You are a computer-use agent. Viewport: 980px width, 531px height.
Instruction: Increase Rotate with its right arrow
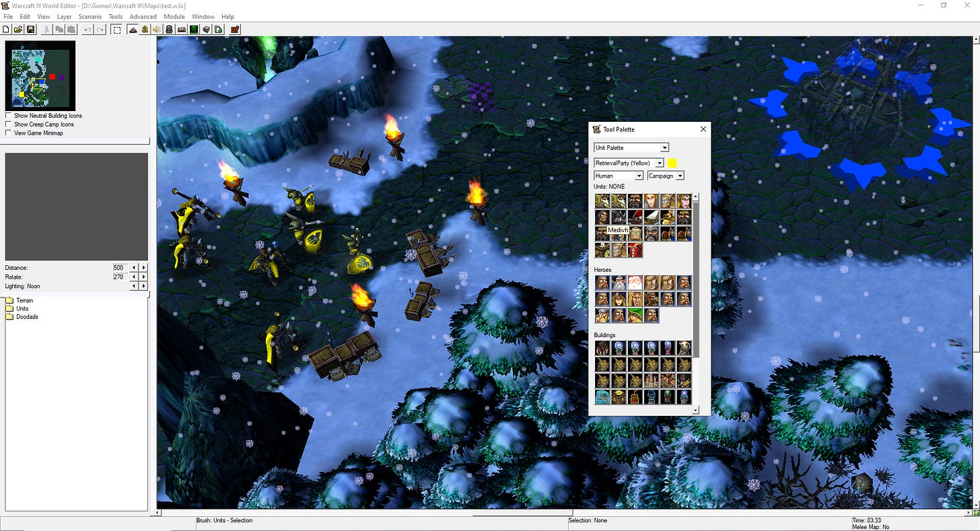pyautogui.click(x=143, y=277)
